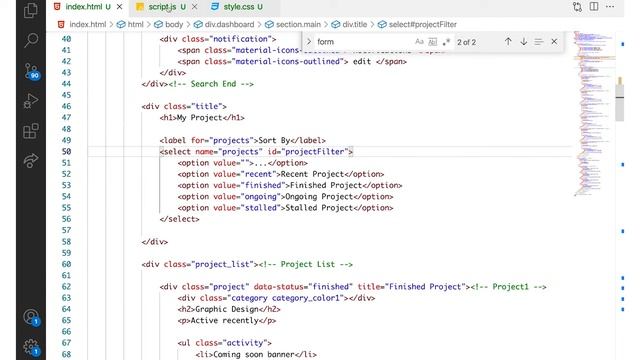Click 'Ongoing Project' option text
640x360 pixels.
(319, 196)
